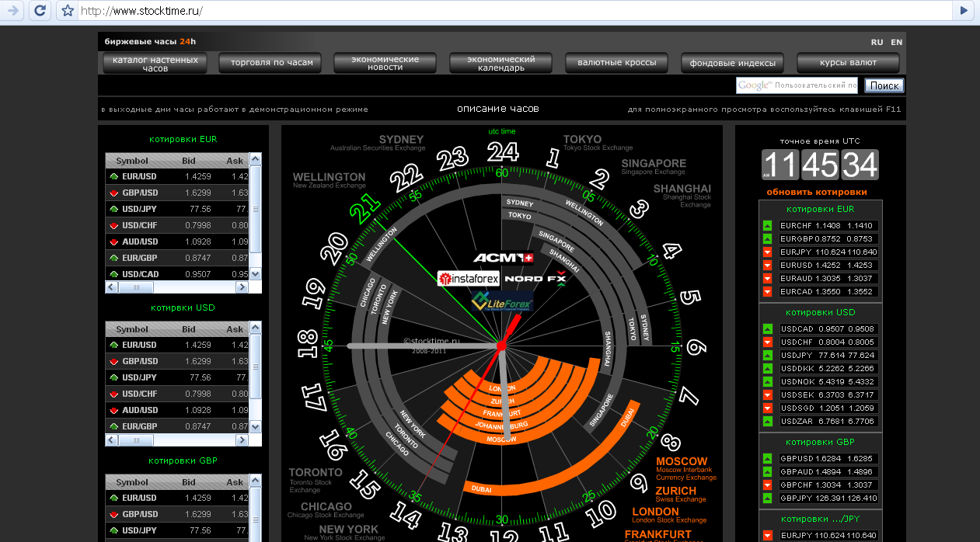Viewport: 980px width, 542px height.
Task: Click the Google custom search field
Action: [x=797, y=85]
